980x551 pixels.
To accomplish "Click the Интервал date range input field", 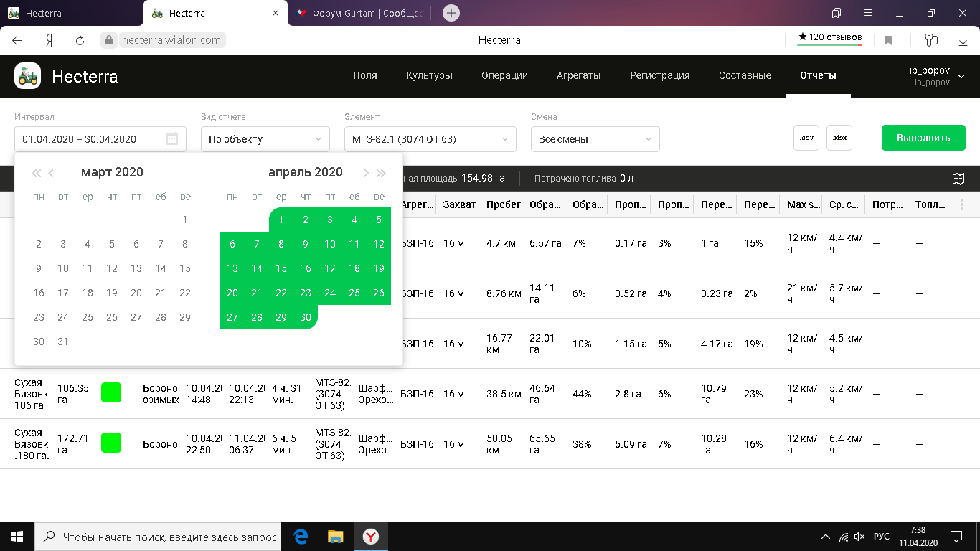I will tap(90, 139).
